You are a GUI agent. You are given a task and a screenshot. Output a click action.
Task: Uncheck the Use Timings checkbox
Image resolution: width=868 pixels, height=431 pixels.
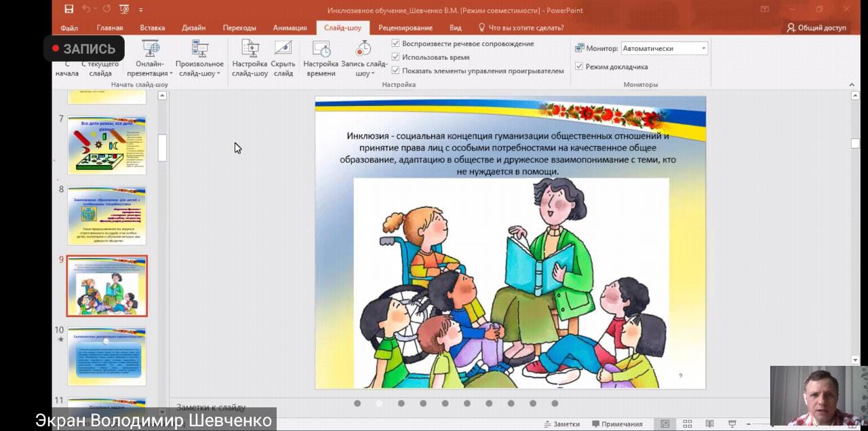click(396, 57)
